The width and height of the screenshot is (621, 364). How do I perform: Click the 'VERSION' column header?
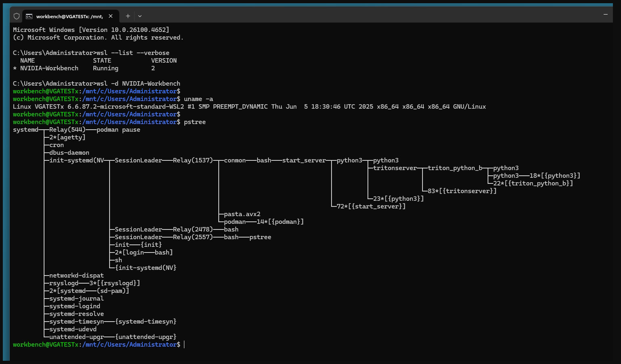[164, 61]
